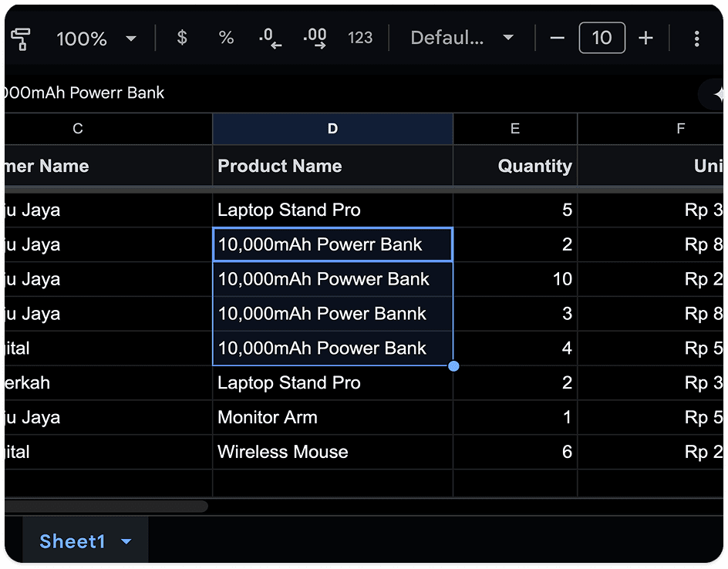Increase decimal places icon
728x569 pixels.
click(x=315, y=38)
